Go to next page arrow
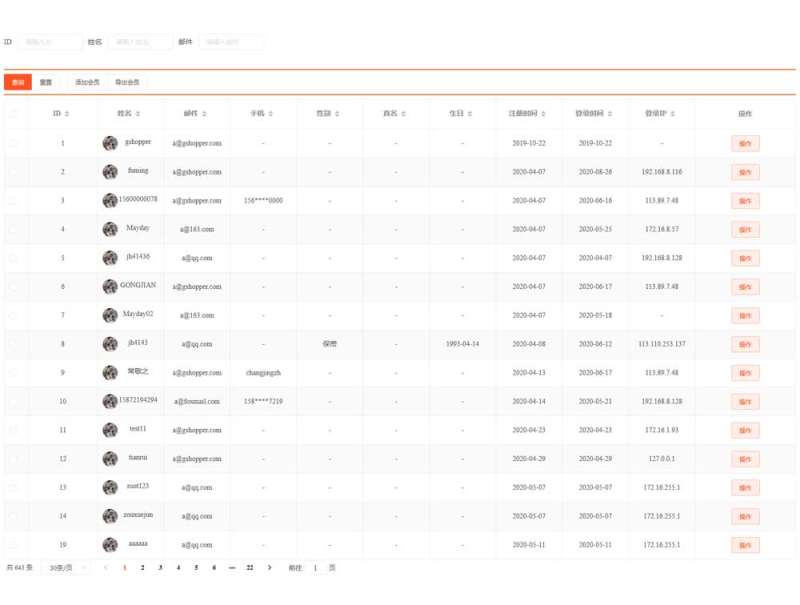This screenshot has height=605, width=800. click(x=269, y=568)
